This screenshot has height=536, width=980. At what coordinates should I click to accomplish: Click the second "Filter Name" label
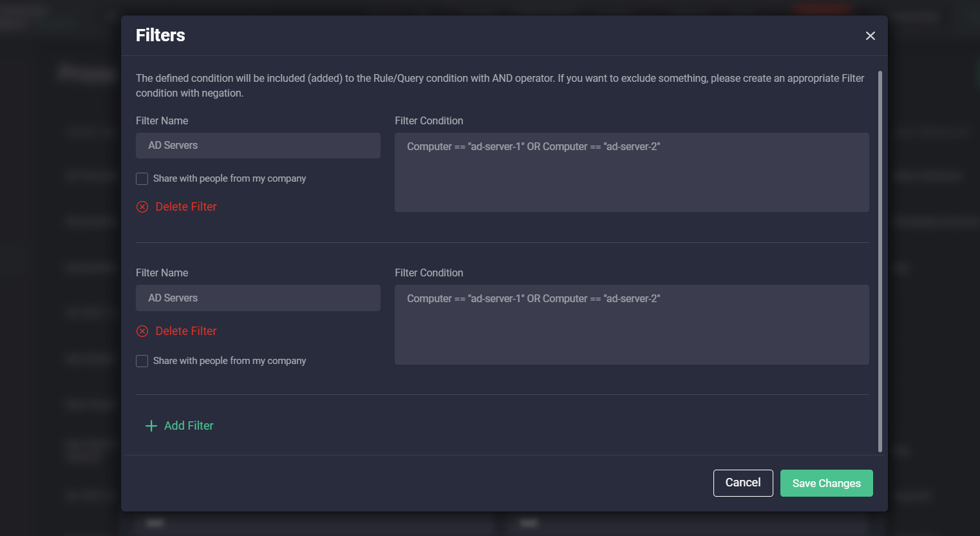pyautogui.click(x=162, y=273)
